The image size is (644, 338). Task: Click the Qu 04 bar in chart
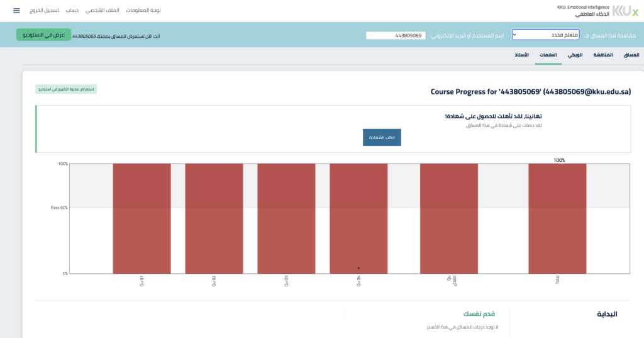pos(358,218)
